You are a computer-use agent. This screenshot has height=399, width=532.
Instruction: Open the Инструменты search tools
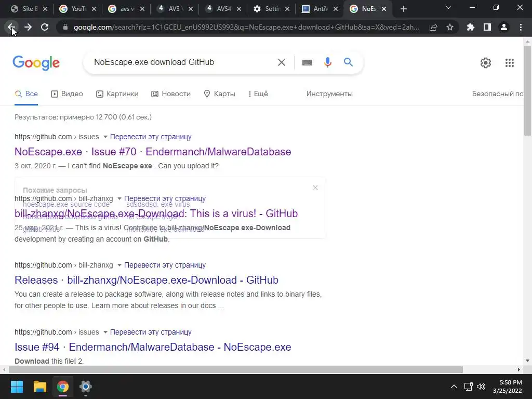329,94
